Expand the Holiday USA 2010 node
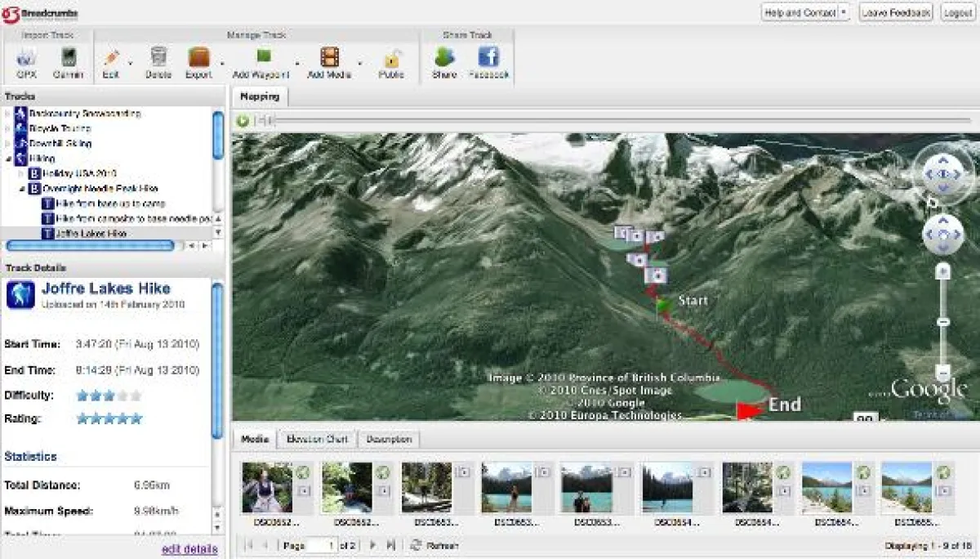The image size is (980, 559). pos(22,173)
